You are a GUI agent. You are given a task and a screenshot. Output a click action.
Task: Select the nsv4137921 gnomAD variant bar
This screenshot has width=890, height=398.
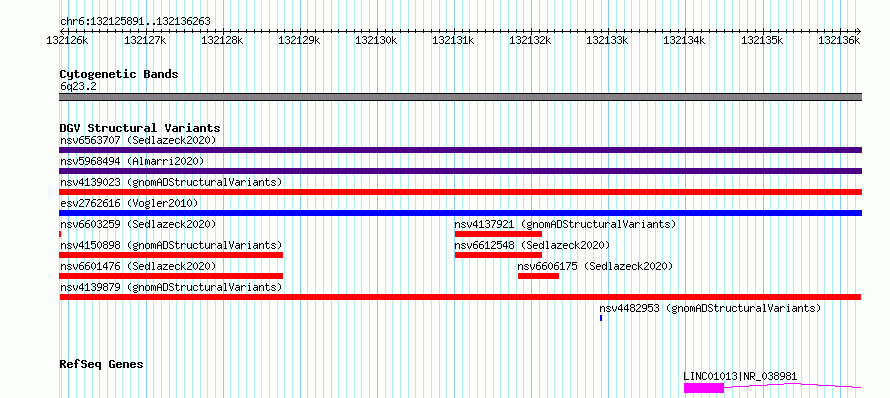(498, 234)
